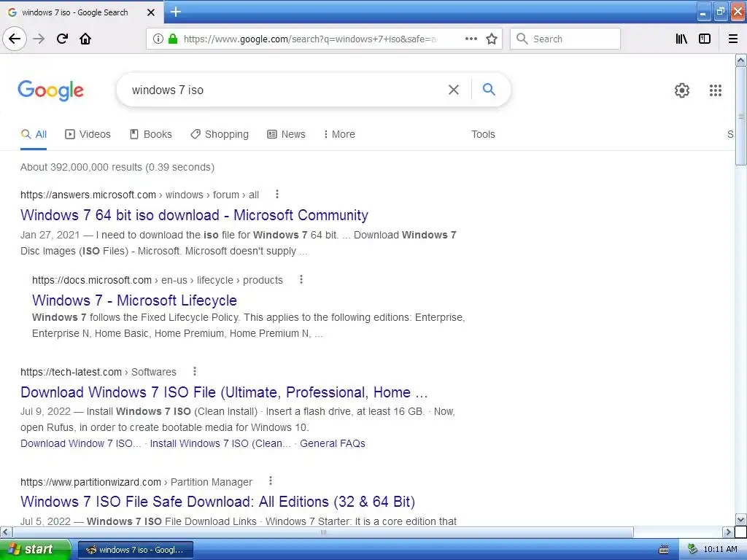This screenshot has height=560, width=747.
Task: Click the horizontal scrollbar right arrow
Action: pyautogui.click(x=728, y=532)
